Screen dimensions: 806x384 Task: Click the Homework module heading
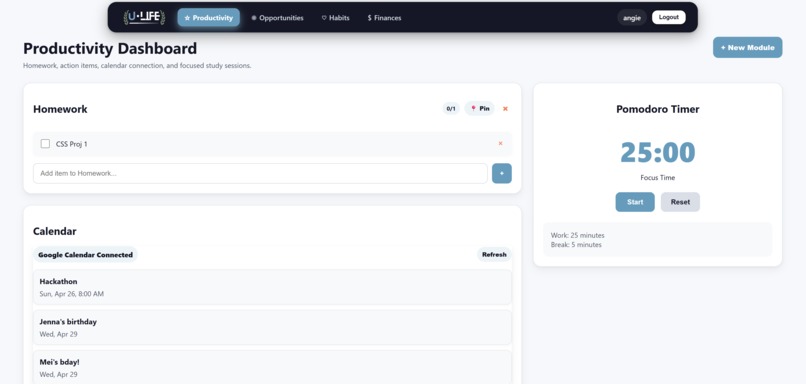pos(60,109)
